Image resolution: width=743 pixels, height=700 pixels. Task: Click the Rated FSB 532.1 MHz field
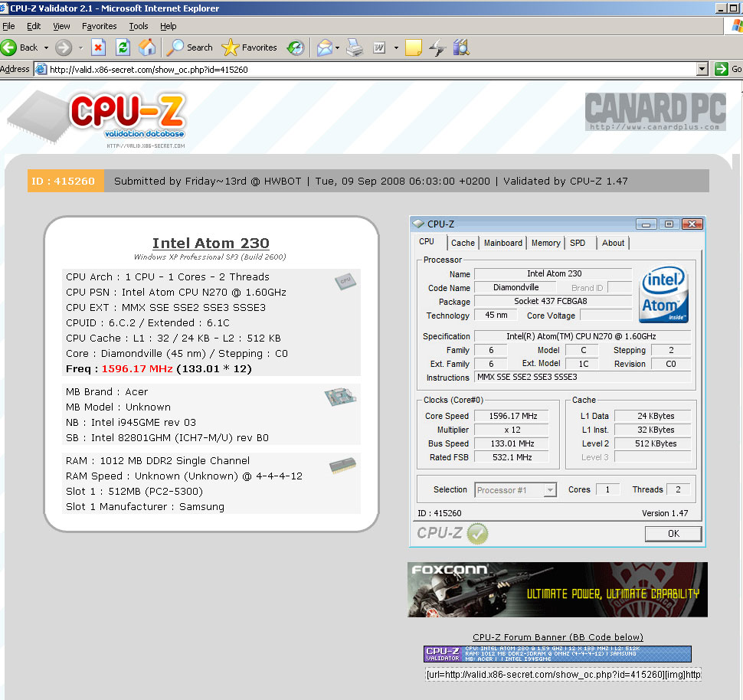[512, 457]
